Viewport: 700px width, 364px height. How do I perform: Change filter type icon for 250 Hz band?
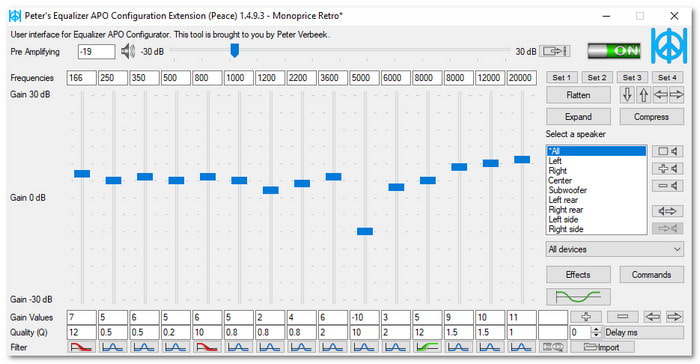[x=112, y=347]
